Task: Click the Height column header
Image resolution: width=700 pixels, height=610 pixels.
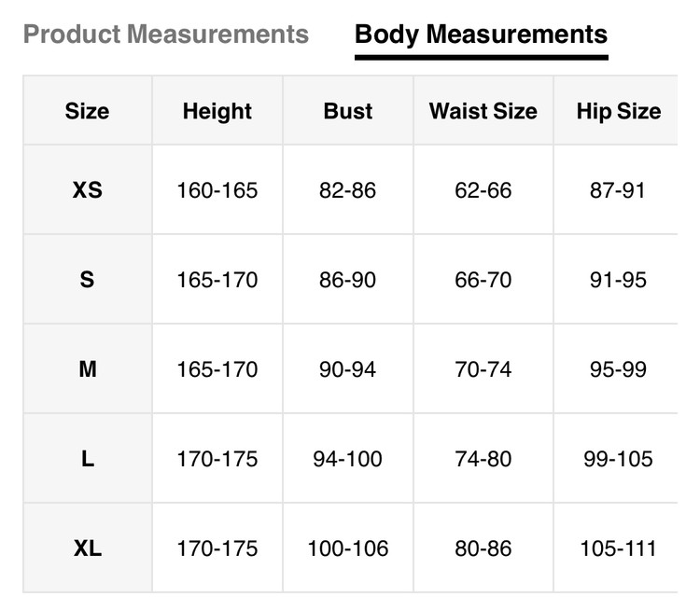Action: point(217,111)
